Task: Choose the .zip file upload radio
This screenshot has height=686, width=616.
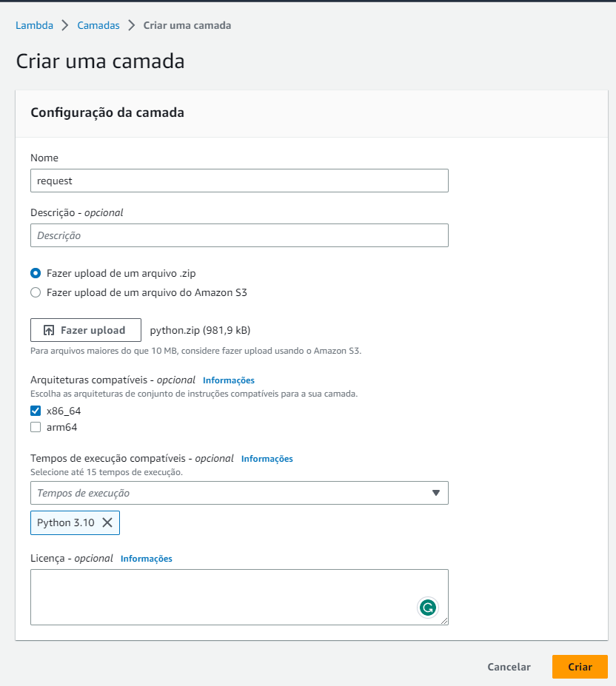Action: pyautogui.click(x=36, y=273)
